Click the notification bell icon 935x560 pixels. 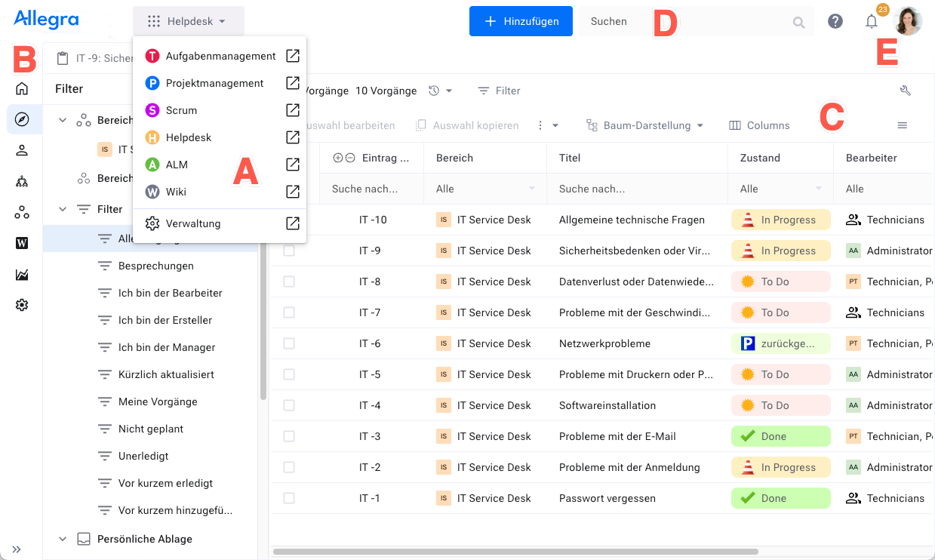(871, 21)
